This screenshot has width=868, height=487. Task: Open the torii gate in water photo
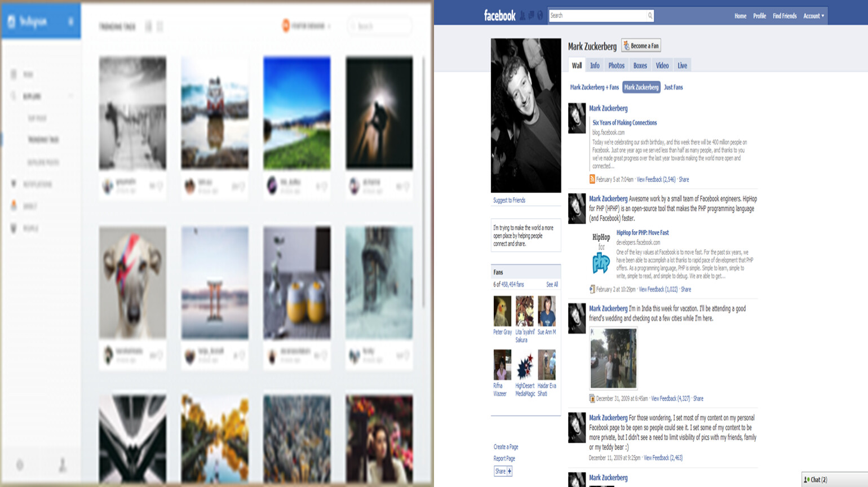[x=215, y=282]
